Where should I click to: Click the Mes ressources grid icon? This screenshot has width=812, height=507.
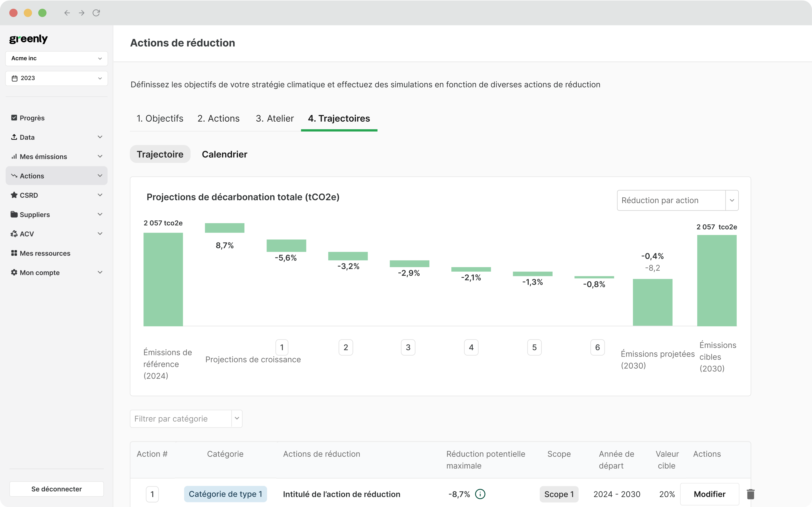(x=14, y=253)
